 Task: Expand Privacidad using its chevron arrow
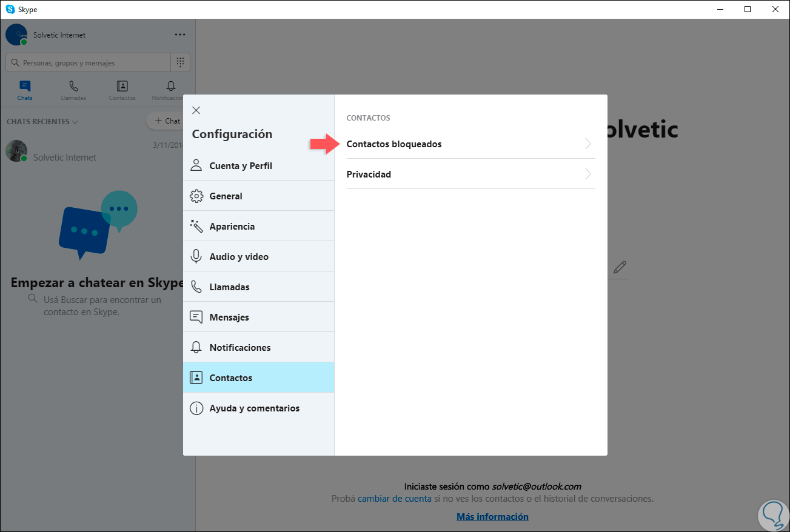point(587,174)
